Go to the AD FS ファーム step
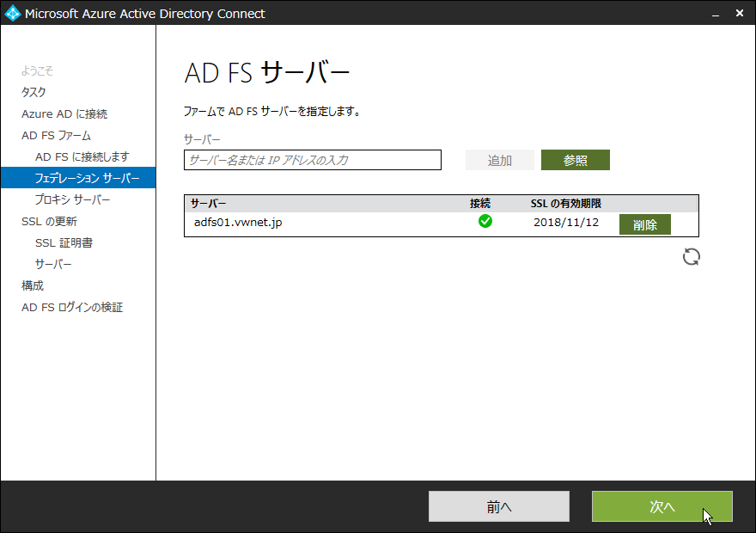The height and width of the screenshot is (533, 756). coord(56,136)
